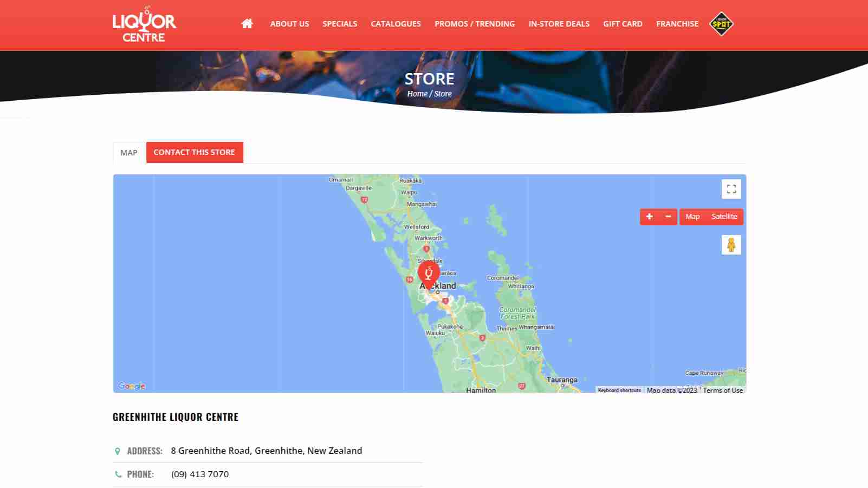Click Keyboard shortcuts on the map

point(619,390)
